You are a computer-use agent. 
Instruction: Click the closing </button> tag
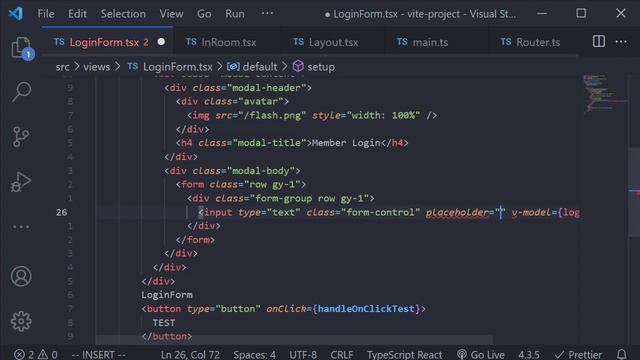click(x=167, y=336)
